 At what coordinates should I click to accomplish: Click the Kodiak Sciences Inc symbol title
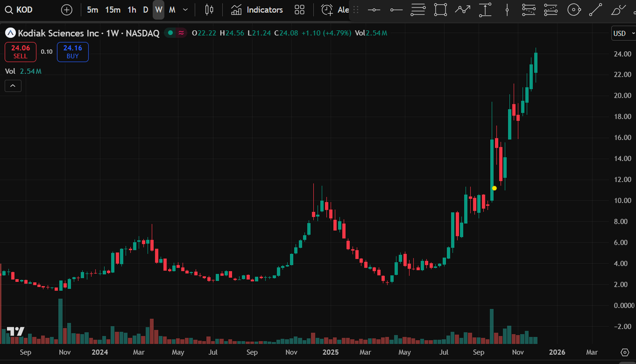pos(89,33)
